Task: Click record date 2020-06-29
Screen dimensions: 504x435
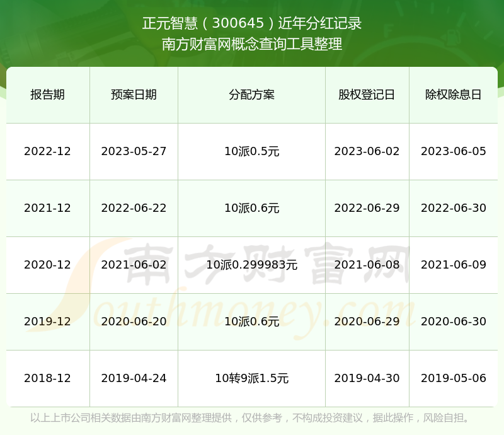Action: coord(367,321)
